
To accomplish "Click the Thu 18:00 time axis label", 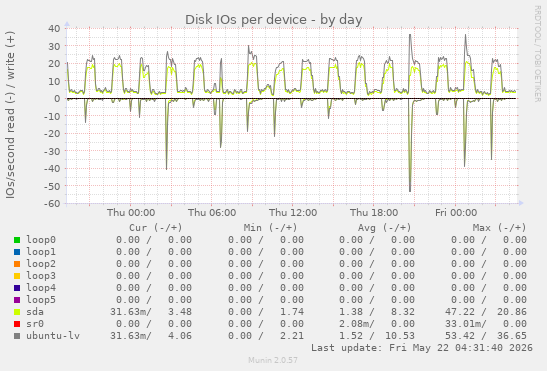I will click(374, 213).
